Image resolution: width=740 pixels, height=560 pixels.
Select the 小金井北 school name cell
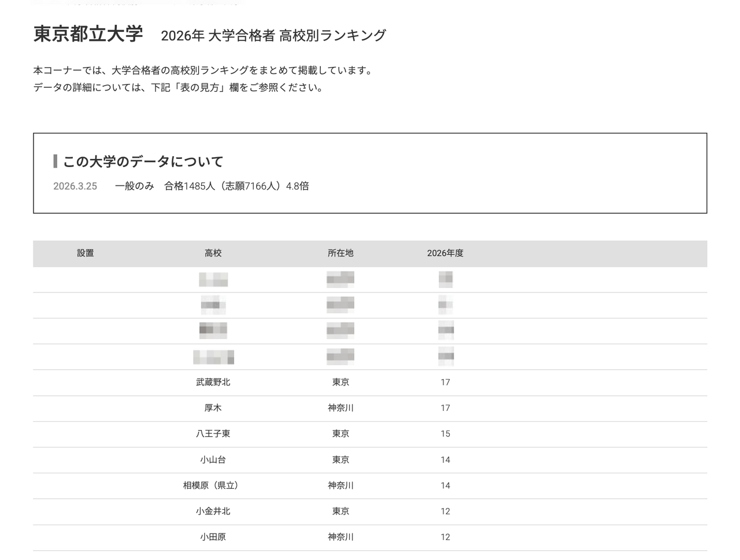(213, 511)
